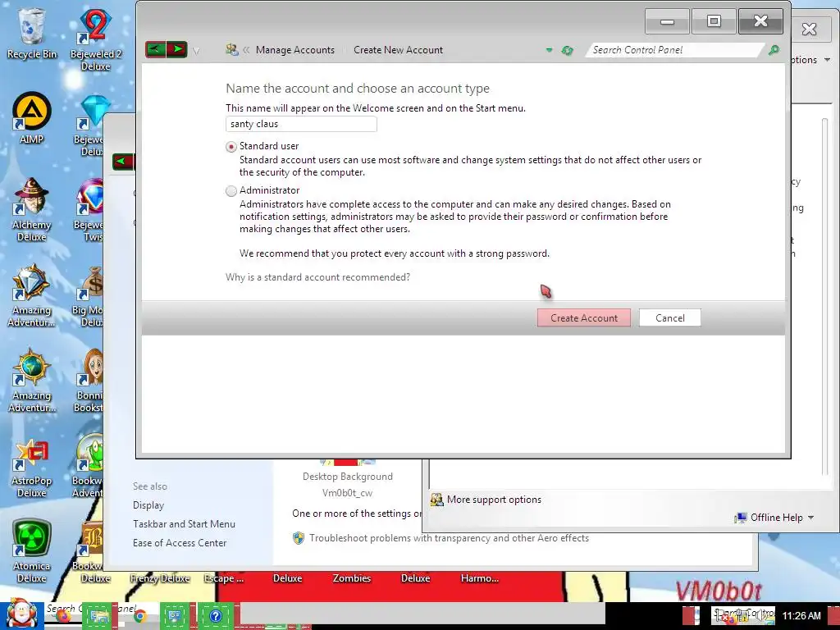Screen dimensions: 840x630
Task: Click the Harmo... desktop icon label
Action: 479,578
